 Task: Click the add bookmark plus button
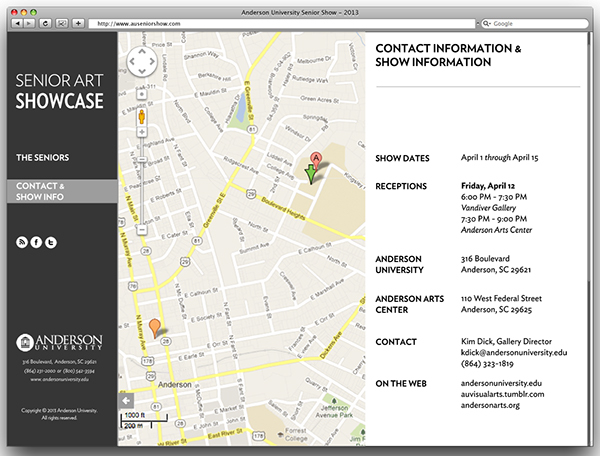pos(78,23)
